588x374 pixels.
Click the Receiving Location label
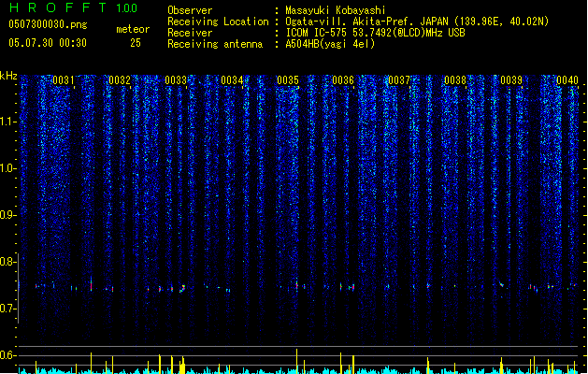coord(218,22)
